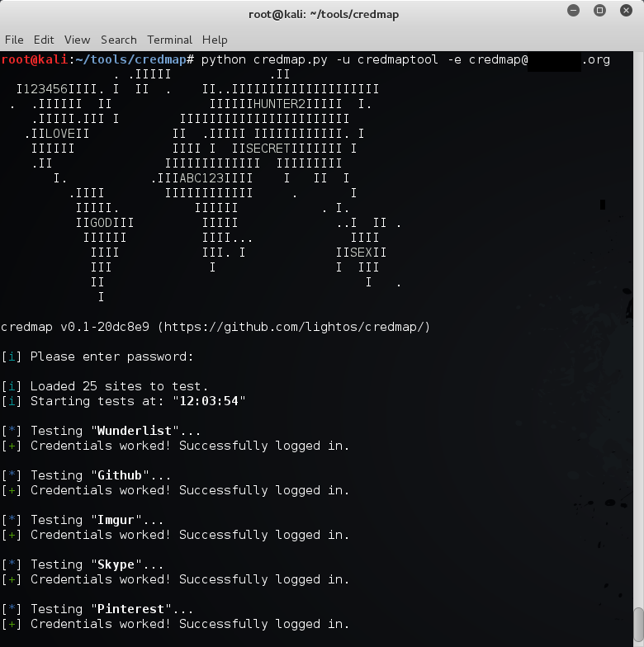Click the window title root@kali
This screenshot has height=647, width=644.
324,15
